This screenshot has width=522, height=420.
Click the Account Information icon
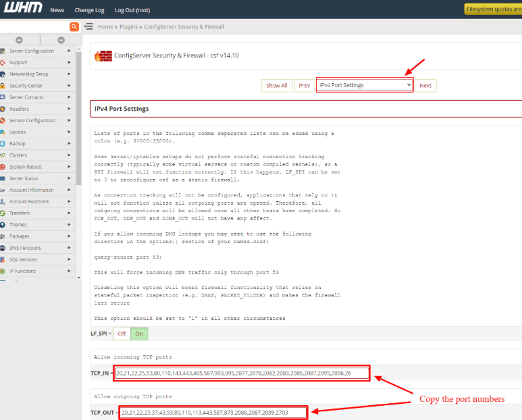[x=3, y=190]
